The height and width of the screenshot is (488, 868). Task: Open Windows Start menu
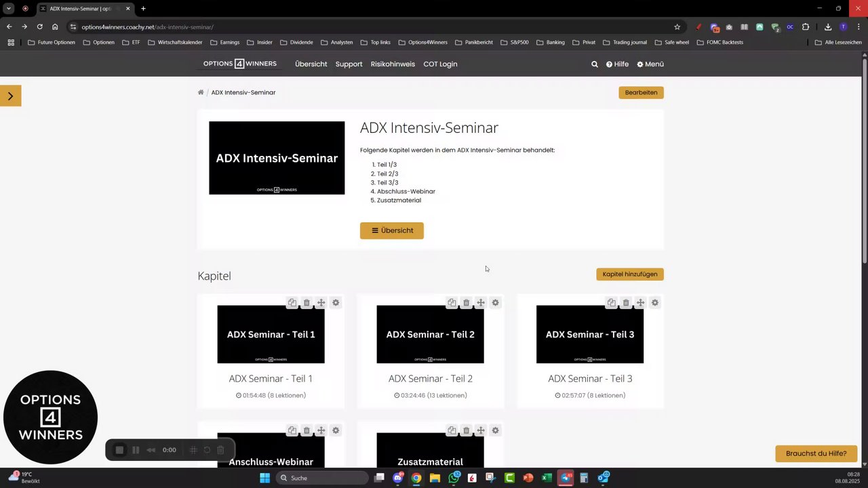pyautogui.click(x=265, y=478)
